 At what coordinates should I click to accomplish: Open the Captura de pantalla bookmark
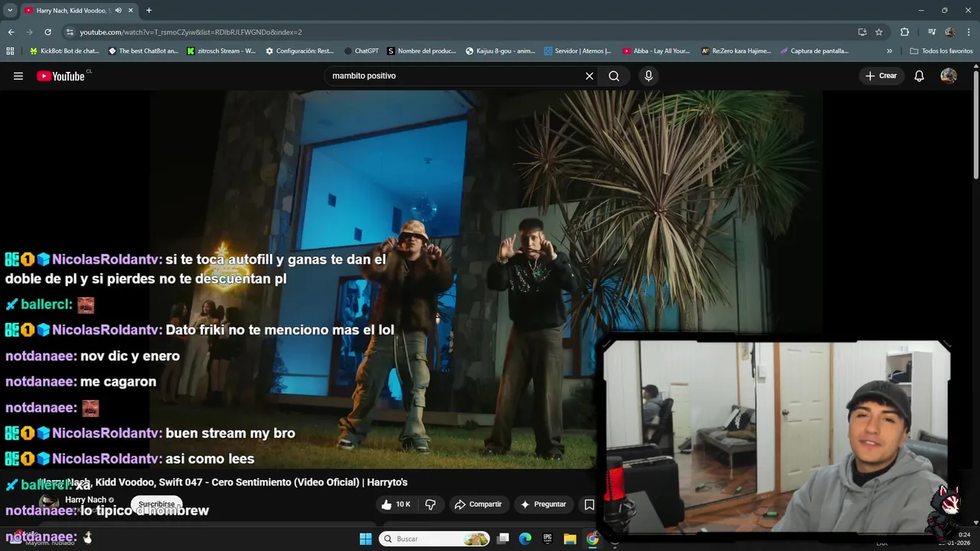pyautogui.click(x=815, y=51)
